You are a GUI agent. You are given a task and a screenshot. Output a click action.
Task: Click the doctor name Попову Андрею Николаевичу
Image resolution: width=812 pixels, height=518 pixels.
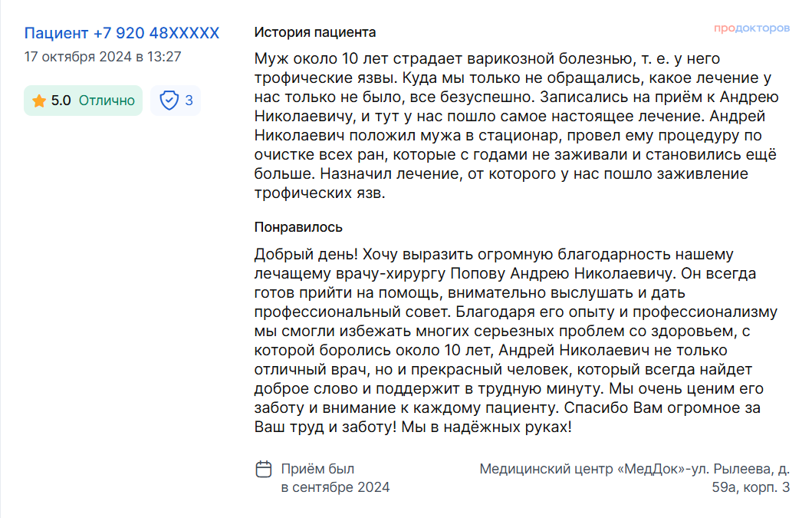tap(563, 273)
